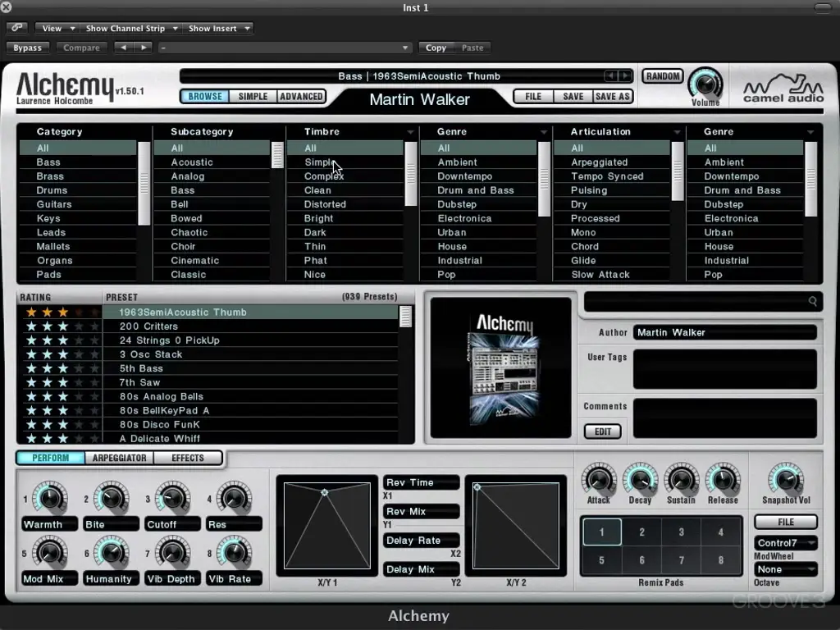Go to next setting with right arrow
Viewport: 840px width, 630px height.
tap(143, 48)
